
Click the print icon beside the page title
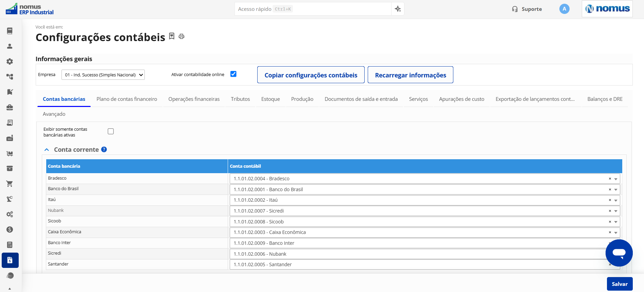click(x=181, y=36)
